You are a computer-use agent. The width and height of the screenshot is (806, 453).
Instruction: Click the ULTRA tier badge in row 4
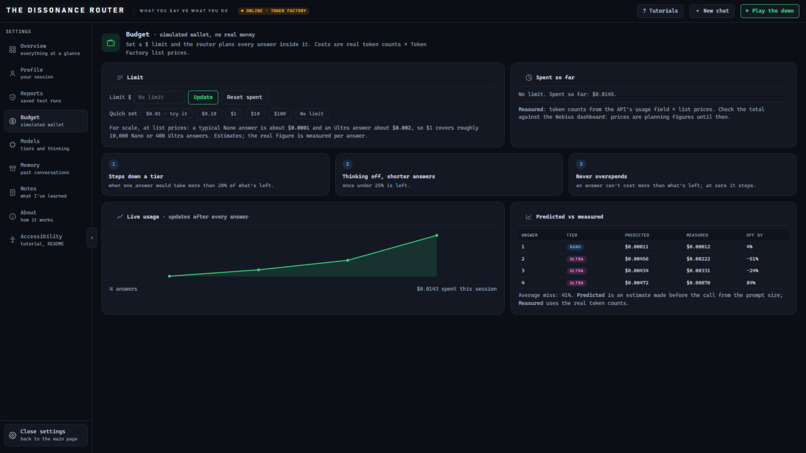(x=576, y=283)
